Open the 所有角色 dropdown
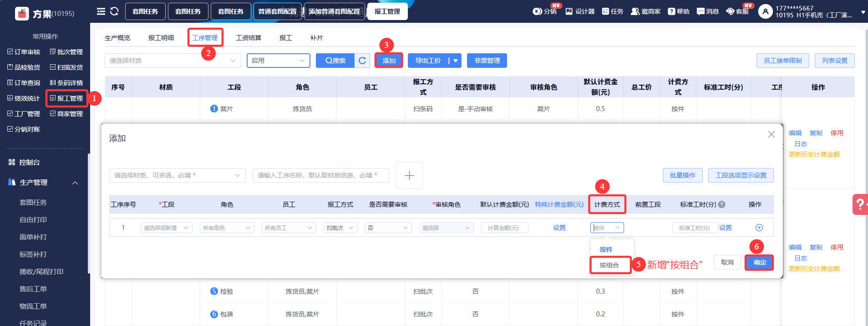The image size is (868, 326). pos(227,228)
